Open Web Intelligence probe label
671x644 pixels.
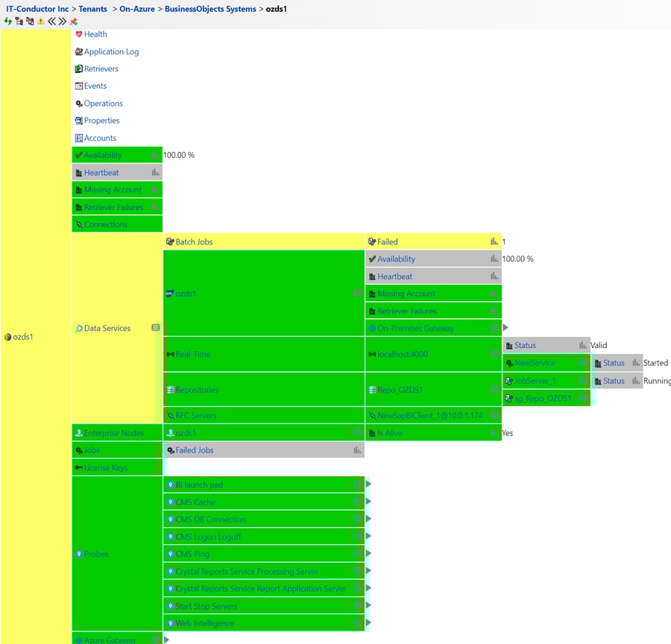click(204, 623)
